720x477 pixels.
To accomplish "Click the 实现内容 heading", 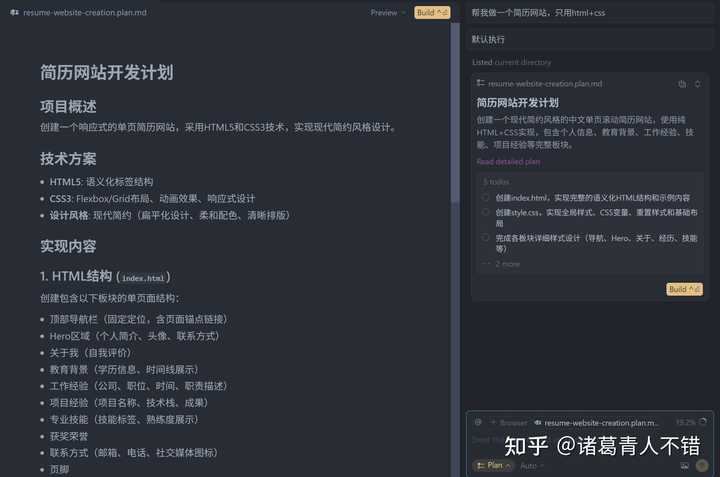I will click(x=68, y=246).
